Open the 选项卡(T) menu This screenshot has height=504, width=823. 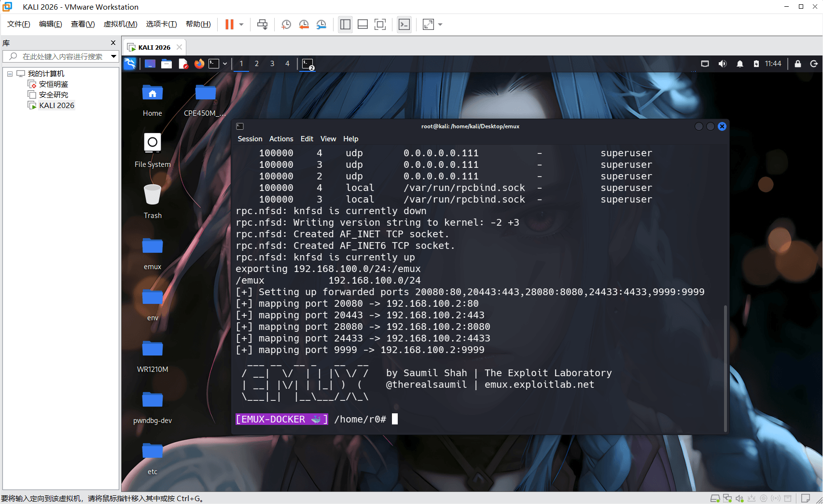(x=162, y=24)
